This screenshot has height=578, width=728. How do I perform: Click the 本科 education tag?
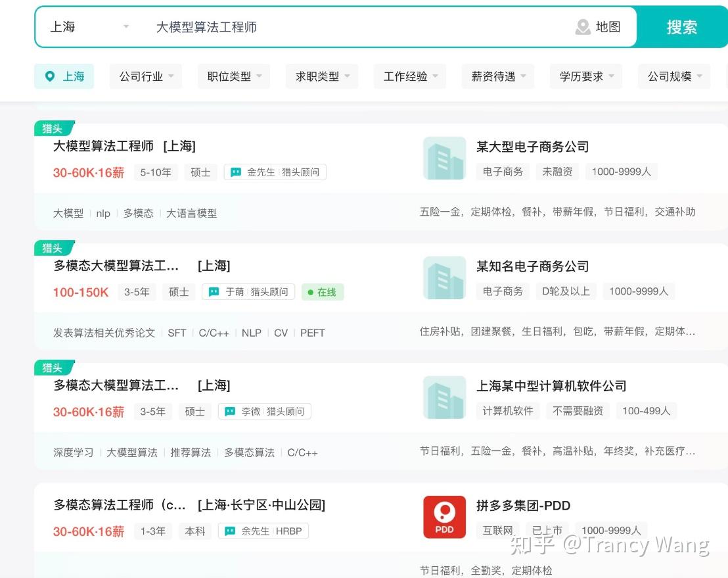(x=194, y=531)
